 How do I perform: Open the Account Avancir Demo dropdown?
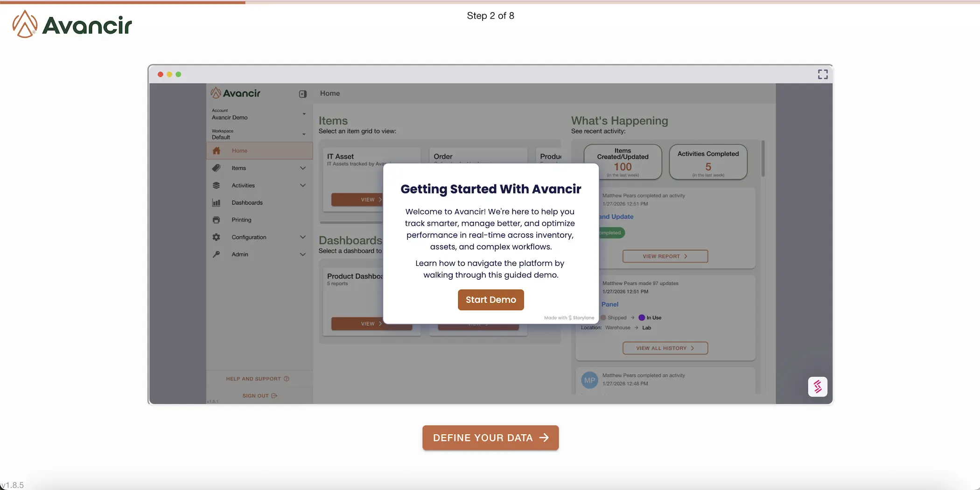tap(304, 114)
